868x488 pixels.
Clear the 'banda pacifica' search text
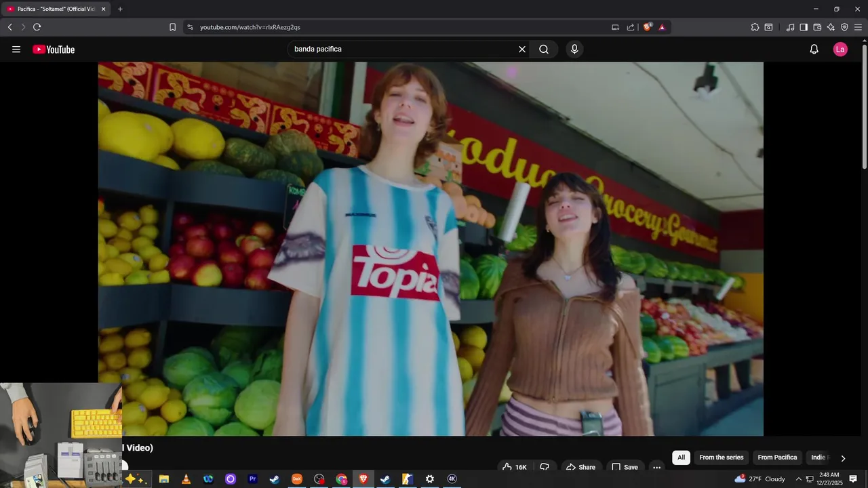click(522, 49)
